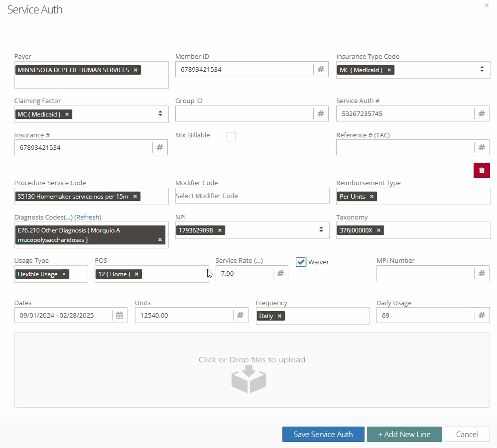Open the Select Modifier Code field
The width and height of the screenshot is (497, 448).
252,196
